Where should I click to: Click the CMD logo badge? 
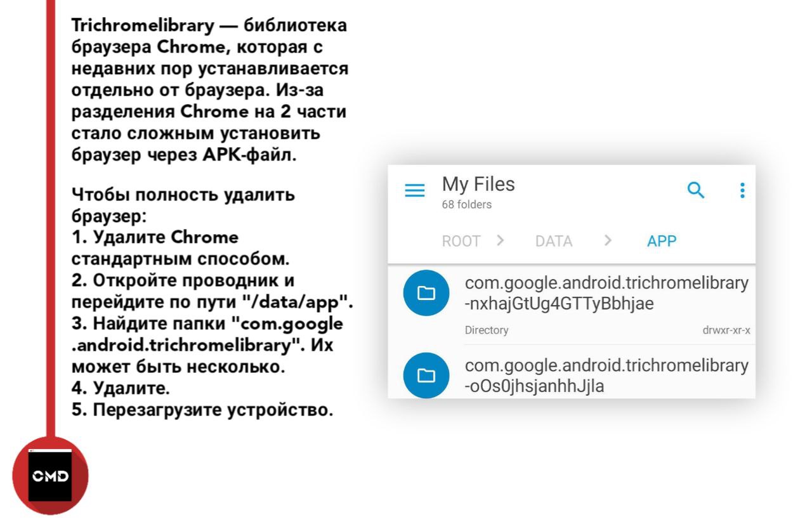coord(51,476)
